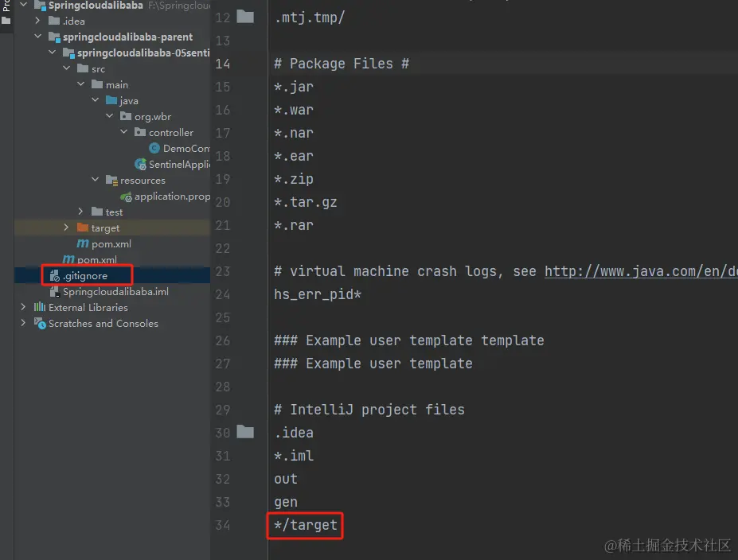The width and height of the screenshot is (738, 560).
Task: Click the External Libraries icon
Action: tap(40, 307)
